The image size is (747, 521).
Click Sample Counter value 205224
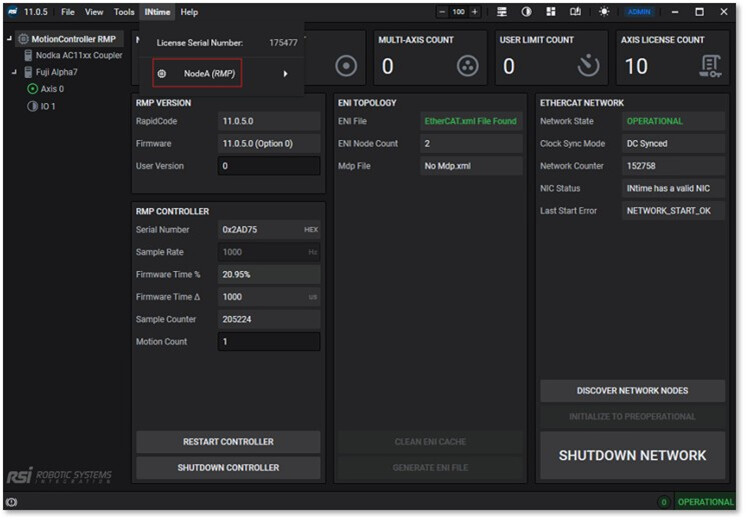click(269, 319)
